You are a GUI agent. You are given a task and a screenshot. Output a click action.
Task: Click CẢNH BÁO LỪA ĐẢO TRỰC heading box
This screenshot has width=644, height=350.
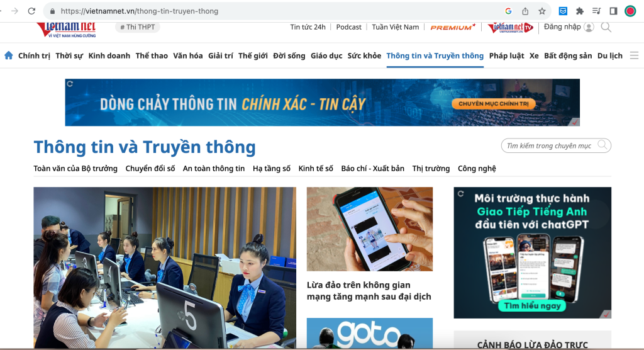coord(532,341)
